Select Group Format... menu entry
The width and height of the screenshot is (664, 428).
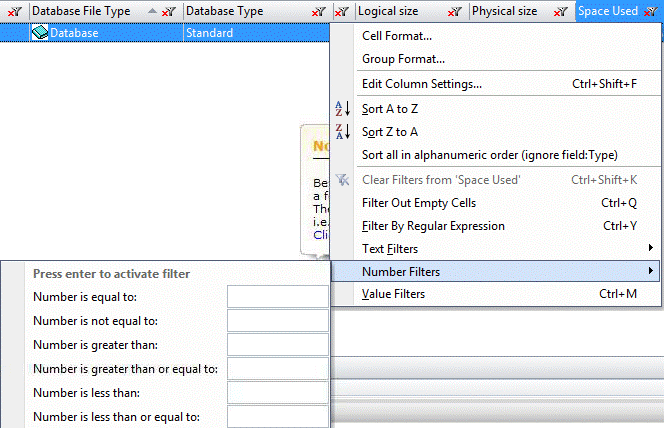click(x=403, y=59)
